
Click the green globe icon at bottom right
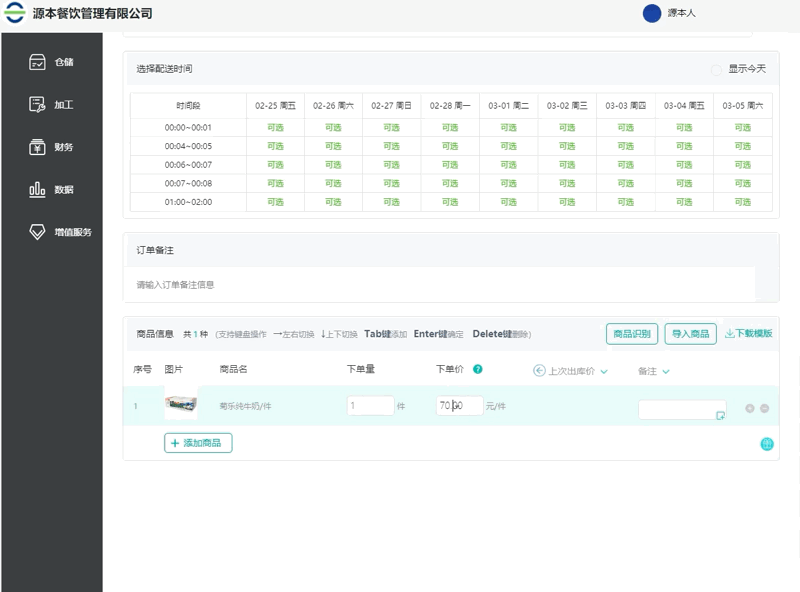click(767, 444)
